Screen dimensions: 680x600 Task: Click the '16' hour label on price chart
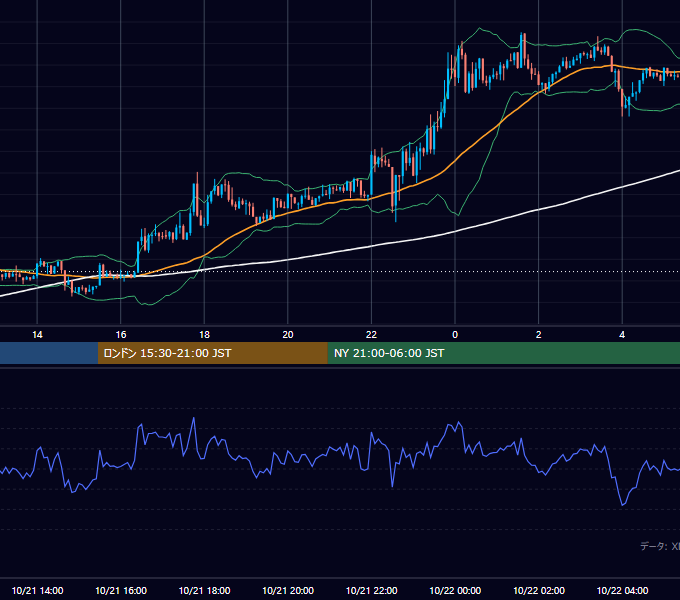click(x=121, y=335)
